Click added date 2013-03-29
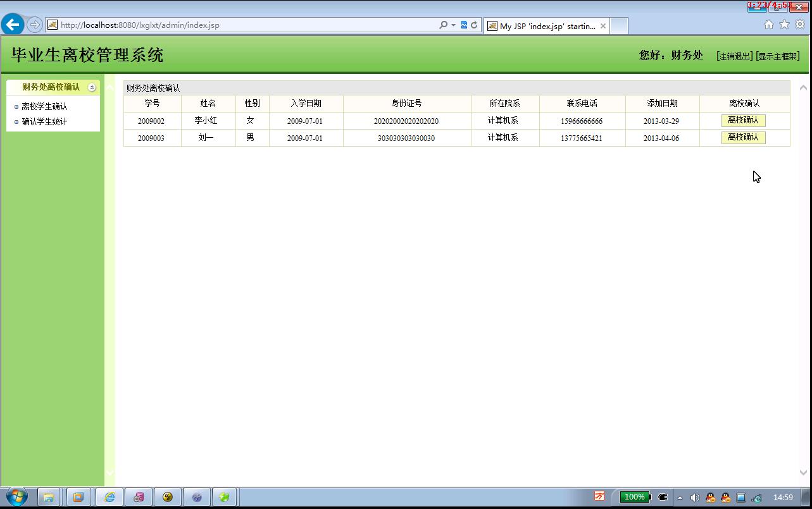 661,121
